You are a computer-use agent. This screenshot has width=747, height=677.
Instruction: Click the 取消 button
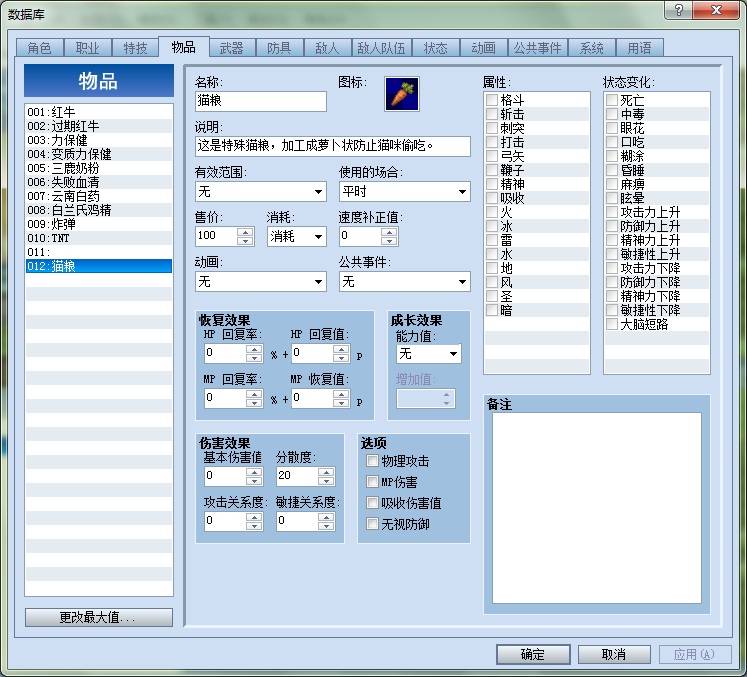point(614,655)
